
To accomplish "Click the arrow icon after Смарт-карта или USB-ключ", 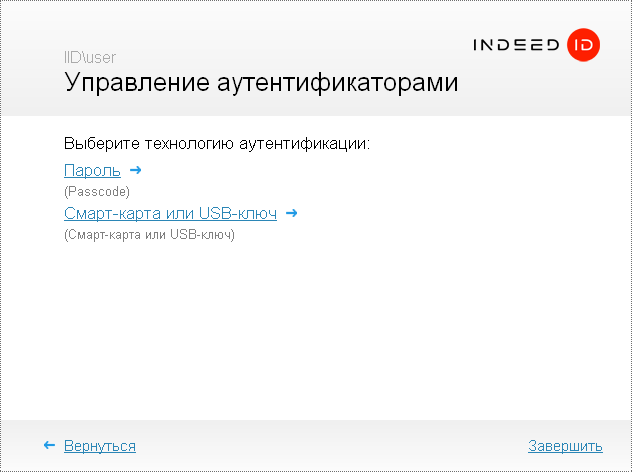I will coord(292,213).
